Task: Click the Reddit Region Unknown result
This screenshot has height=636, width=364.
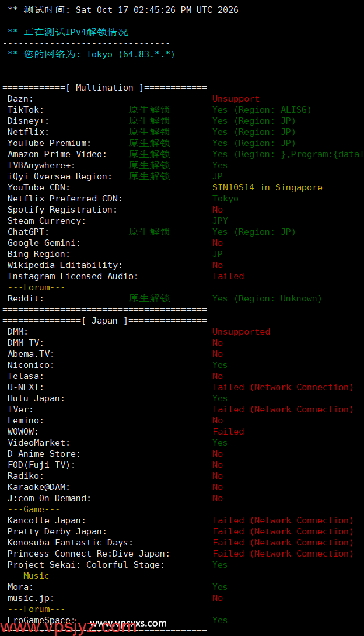Action: click(267, 298)
